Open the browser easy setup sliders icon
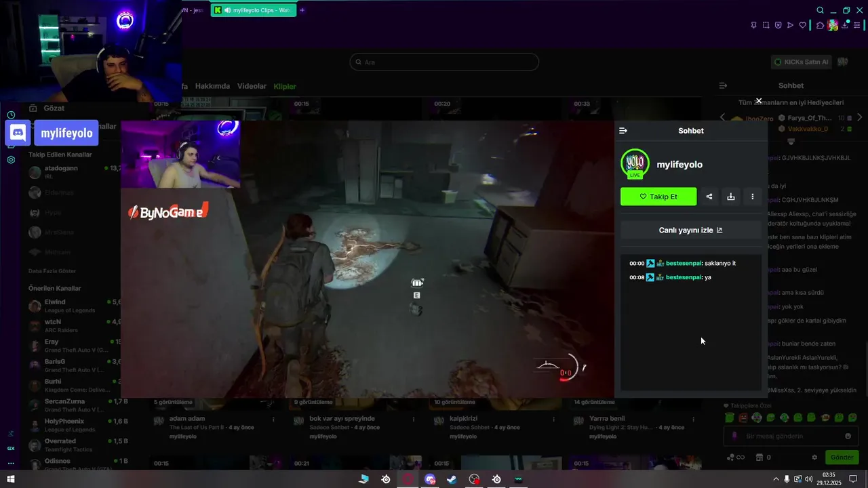This screenshot has height=488, width=868. [x=858, y=25]
